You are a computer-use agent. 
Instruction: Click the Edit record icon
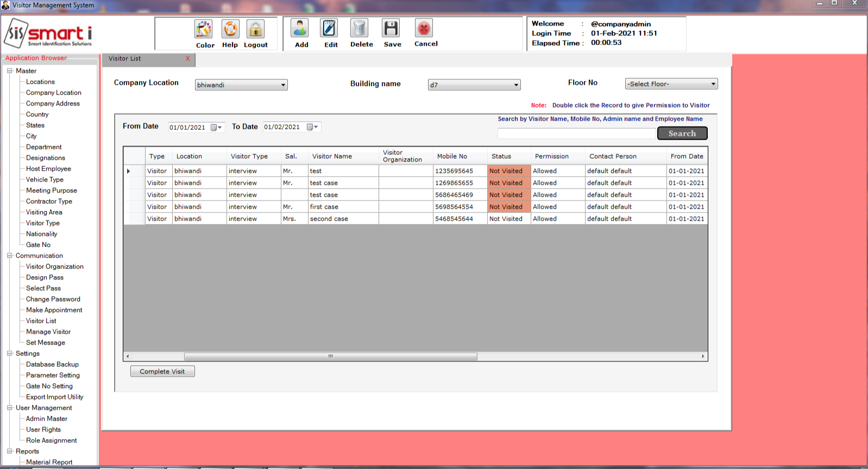pos(329,29)
